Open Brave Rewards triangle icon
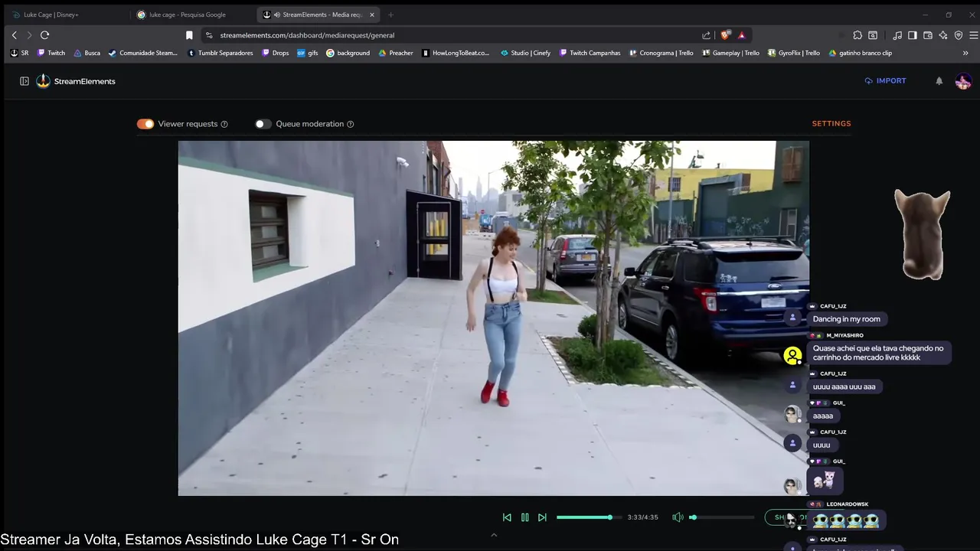The height and width of the screenshot is (551, 980). 742,35
